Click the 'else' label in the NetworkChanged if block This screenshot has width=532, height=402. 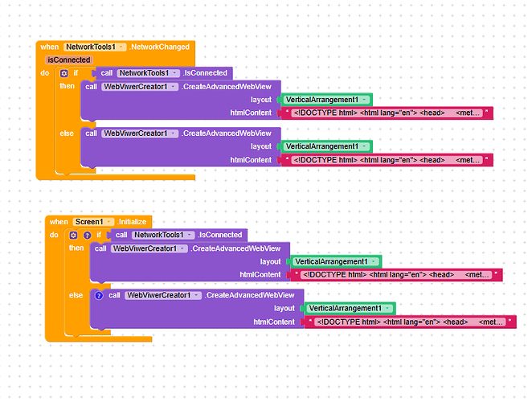67,133
